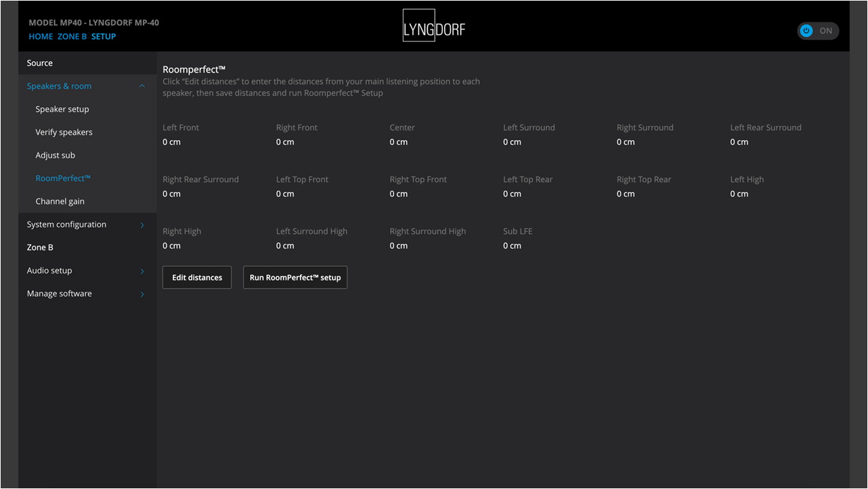Open the ZONE B breadcrumb link

click(72, 37)
